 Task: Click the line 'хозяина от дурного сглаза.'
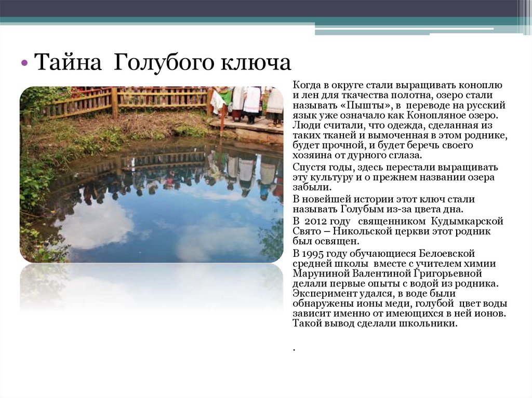(x=357, y=155)
